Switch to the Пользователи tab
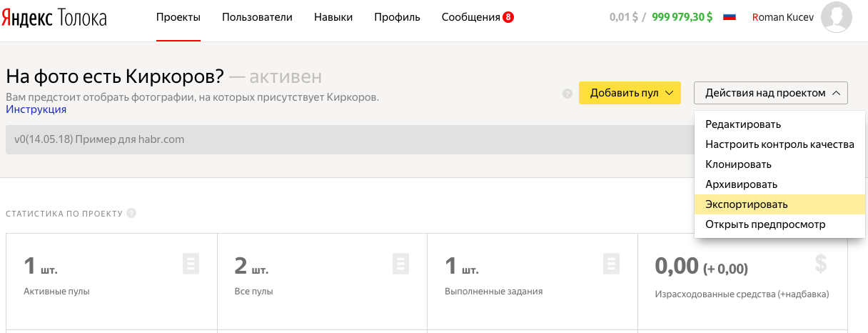Image resolution: width=868 pixels, height=333 pixels. (x=257, y=18)
